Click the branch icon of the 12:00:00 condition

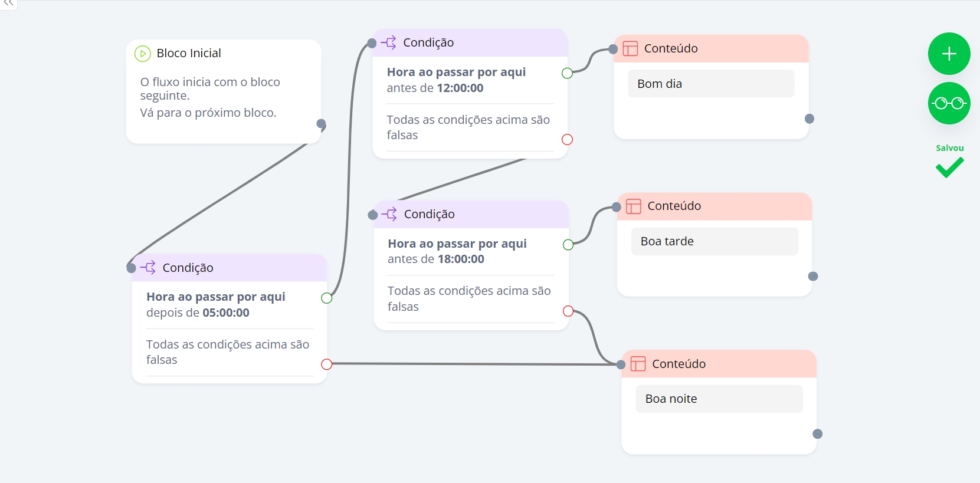pos(389,42)
